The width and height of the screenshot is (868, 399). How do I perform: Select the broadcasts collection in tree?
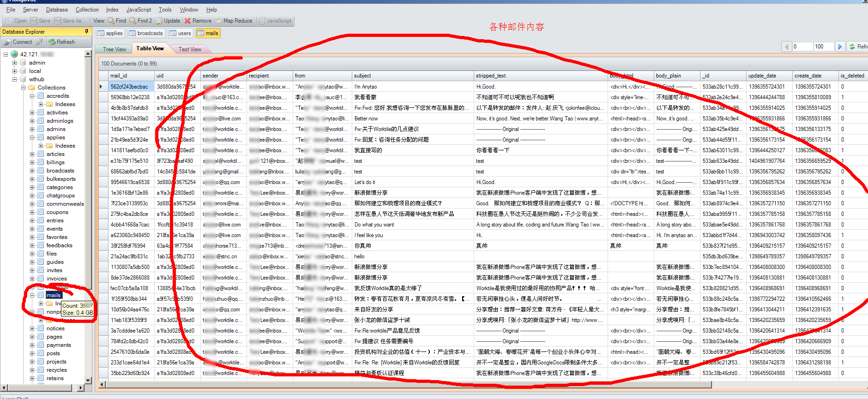tap(60, 171)
